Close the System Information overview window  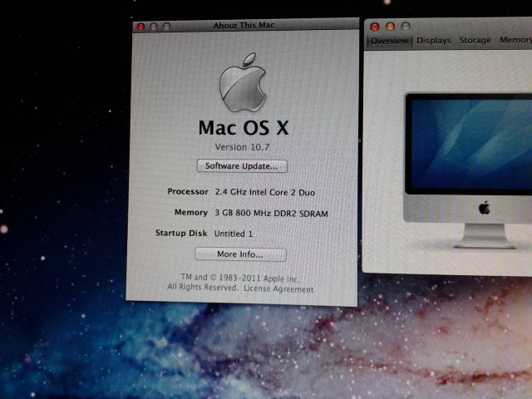click(x=375, y=27)
